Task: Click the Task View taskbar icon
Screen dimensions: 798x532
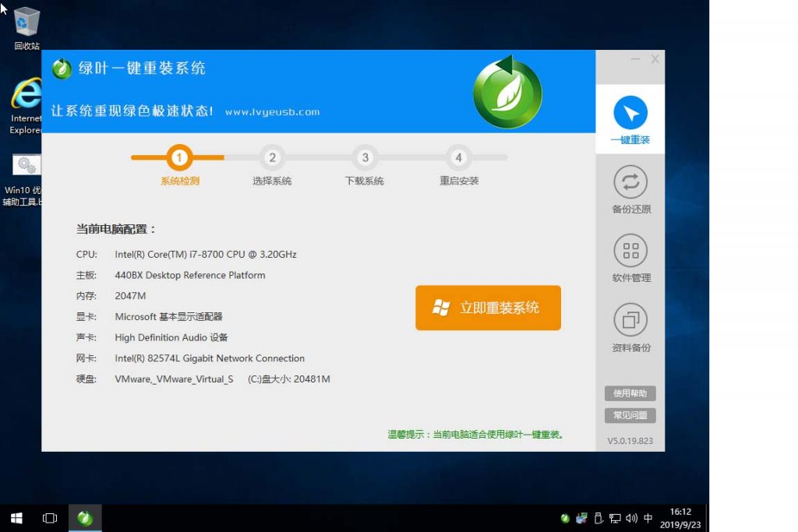Action: pos(49,517)
